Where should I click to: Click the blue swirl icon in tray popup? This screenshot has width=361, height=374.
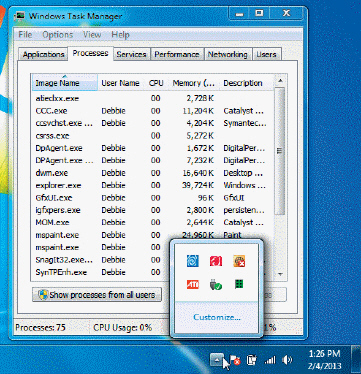coord(193,261)
